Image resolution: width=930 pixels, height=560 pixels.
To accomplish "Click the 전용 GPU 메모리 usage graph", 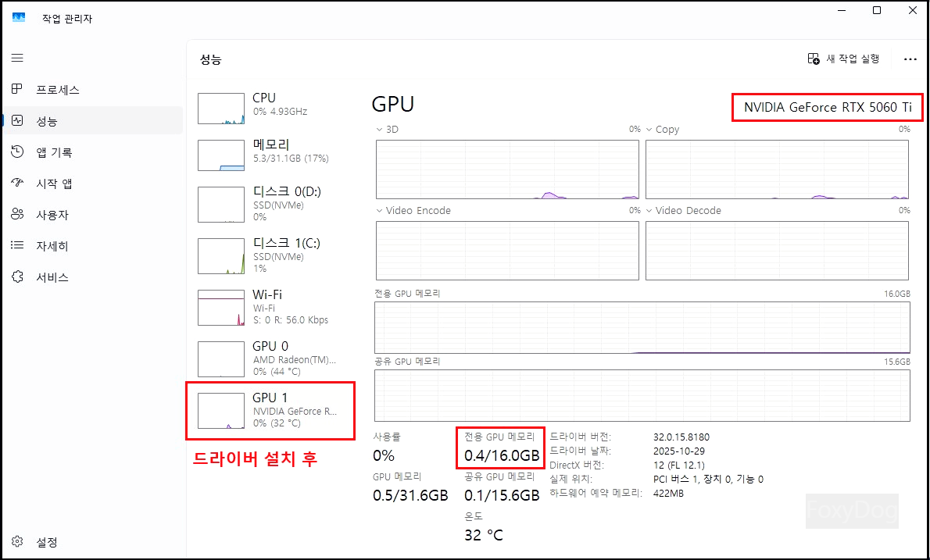I will tap(642, 328).
